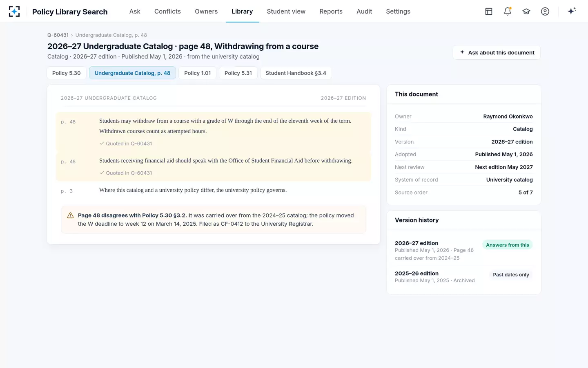This screenshot has height=368, width=588.
Task: Open the Reports tab
Action: (331, 11)
